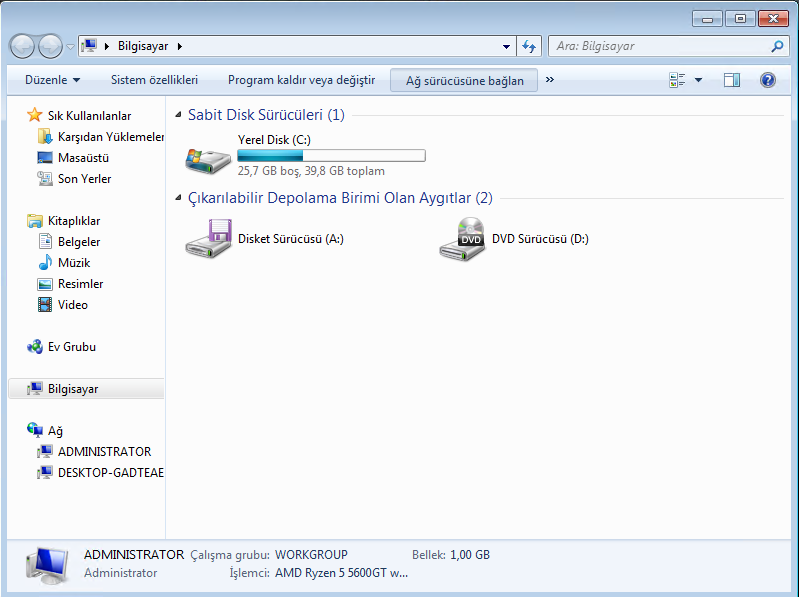Select Bilgisayar in the navigation pane

pos(87,389)
